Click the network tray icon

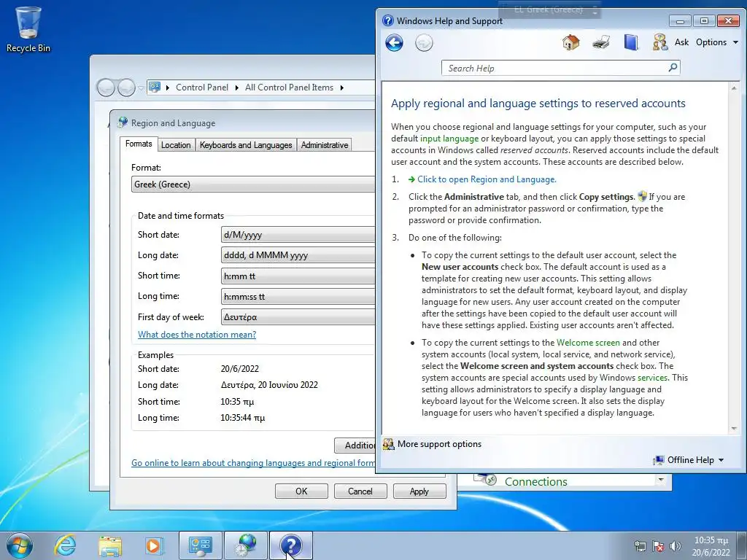coord(640,546)
